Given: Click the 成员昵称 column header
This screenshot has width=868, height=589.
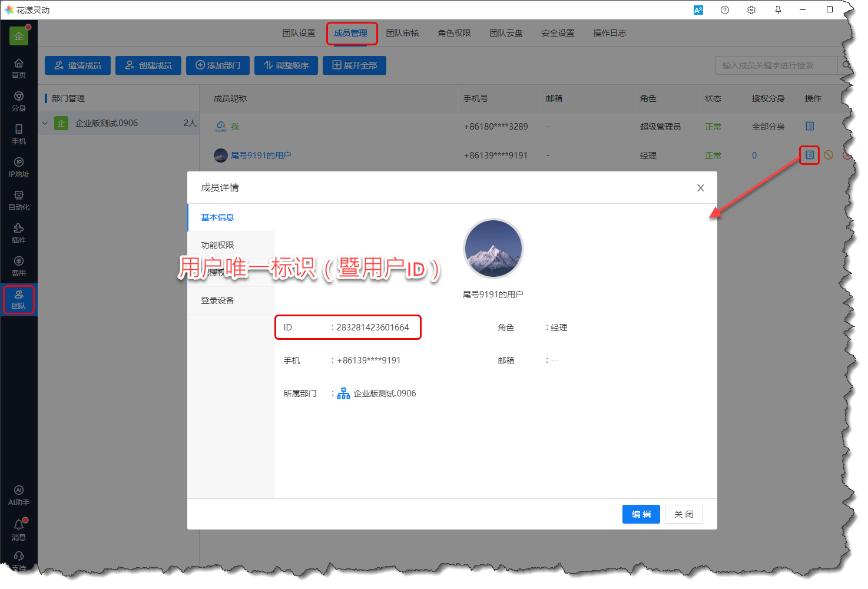Looking at the screenshot, I should pos(230,98).
